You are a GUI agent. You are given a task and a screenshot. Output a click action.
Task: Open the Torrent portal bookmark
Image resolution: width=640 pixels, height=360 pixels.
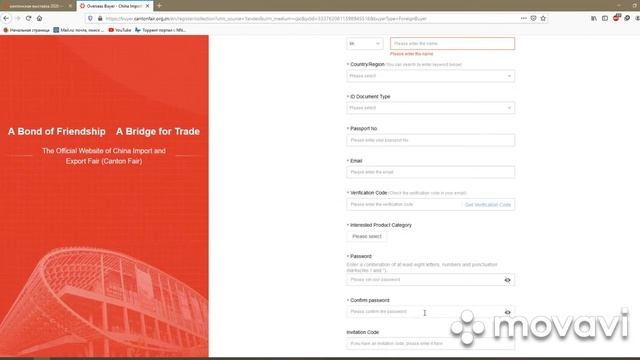tap(160, 30)
